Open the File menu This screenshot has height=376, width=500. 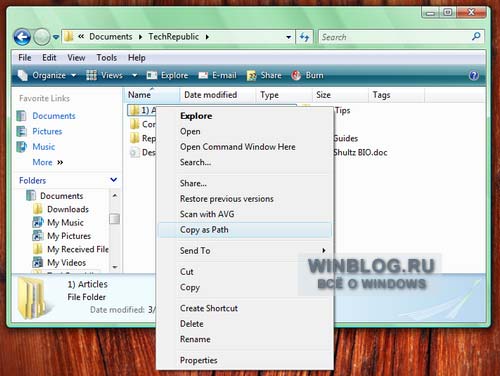25,58
